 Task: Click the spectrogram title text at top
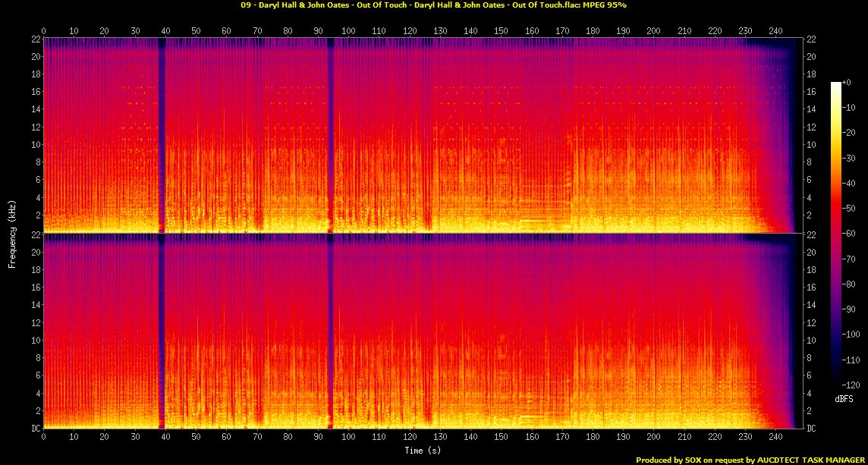[x=434, y=5]
